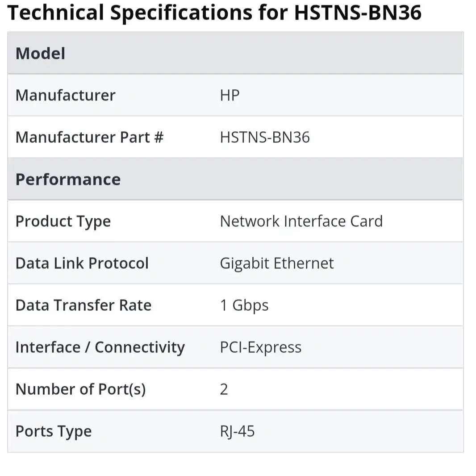Select the Gigabit Ethernet value
Screen dimensions: 476x476
276,263
